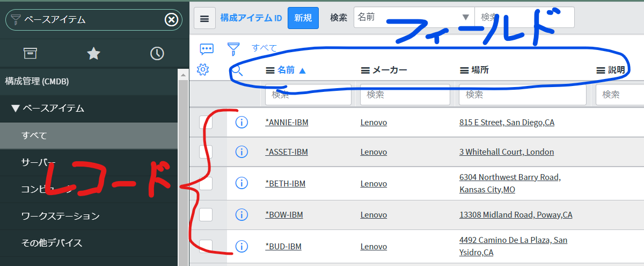This screenshot has width=644, height=266.
Task: Click the navigation pane vertical scrollbar
Action: coord(183,167)
